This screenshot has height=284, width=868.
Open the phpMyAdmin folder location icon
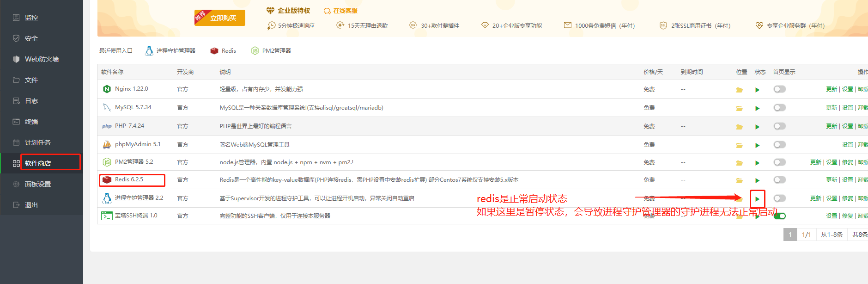coord(739,145)
